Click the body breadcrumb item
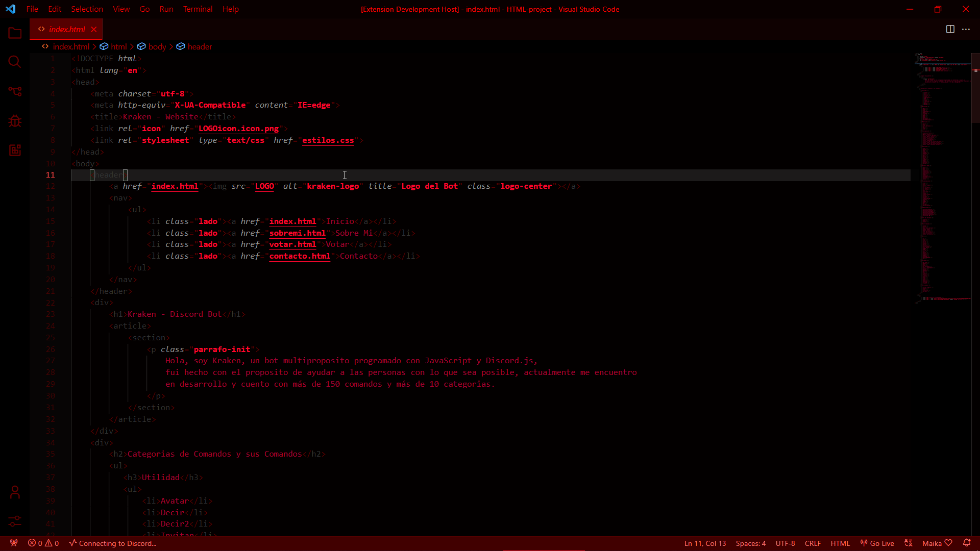Screen dimensions: 980x551 (157, 47)
